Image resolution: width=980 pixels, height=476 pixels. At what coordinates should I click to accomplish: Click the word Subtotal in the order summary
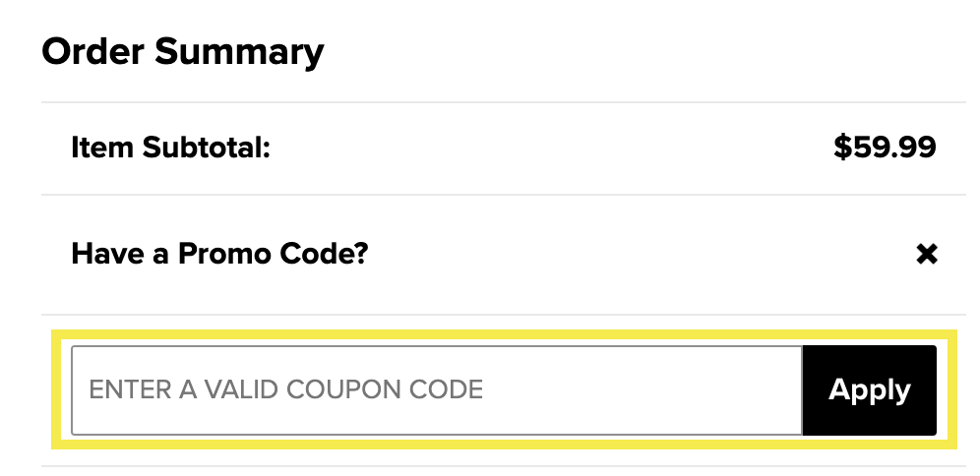pos(206,149)
